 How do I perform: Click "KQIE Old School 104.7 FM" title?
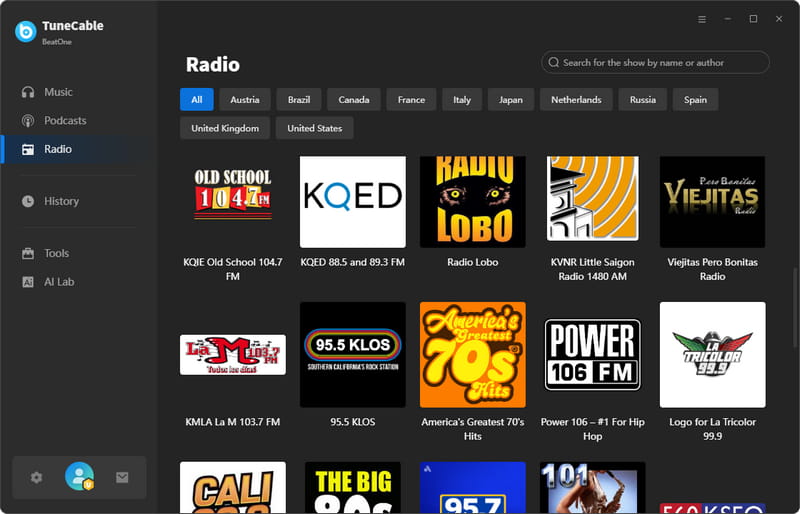coord(233,270)
